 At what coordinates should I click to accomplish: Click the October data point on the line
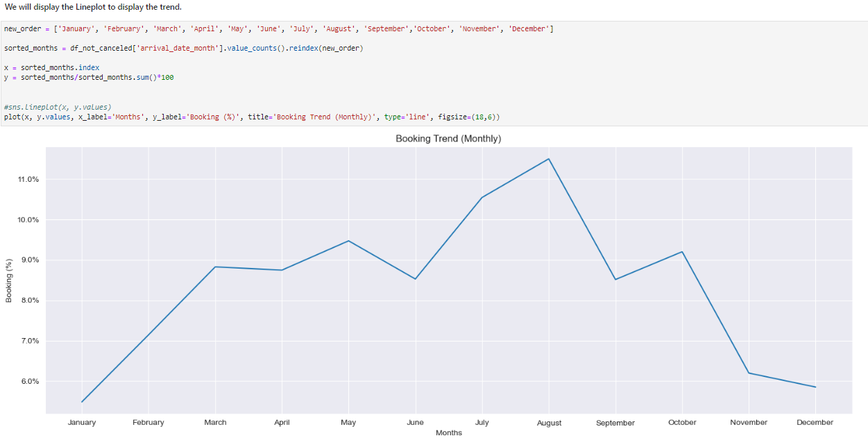point(682,252)
